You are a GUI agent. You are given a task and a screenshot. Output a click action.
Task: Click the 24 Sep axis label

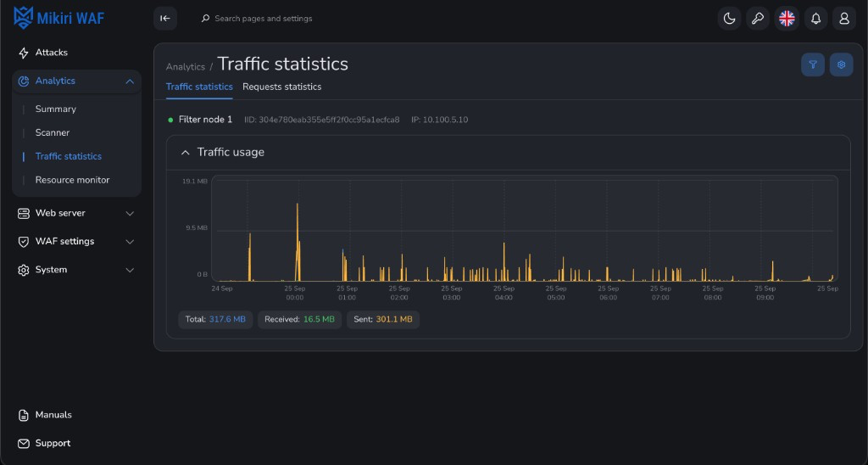tap(222, 289)
